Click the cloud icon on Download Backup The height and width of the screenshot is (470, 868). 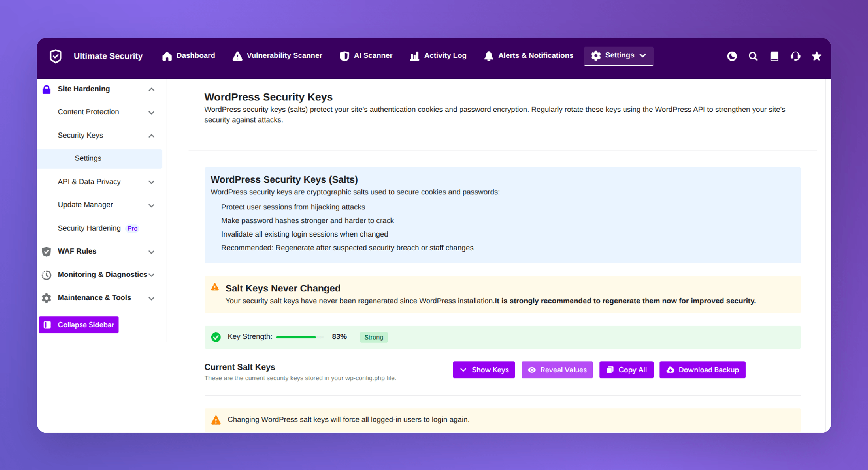point(670,370)
